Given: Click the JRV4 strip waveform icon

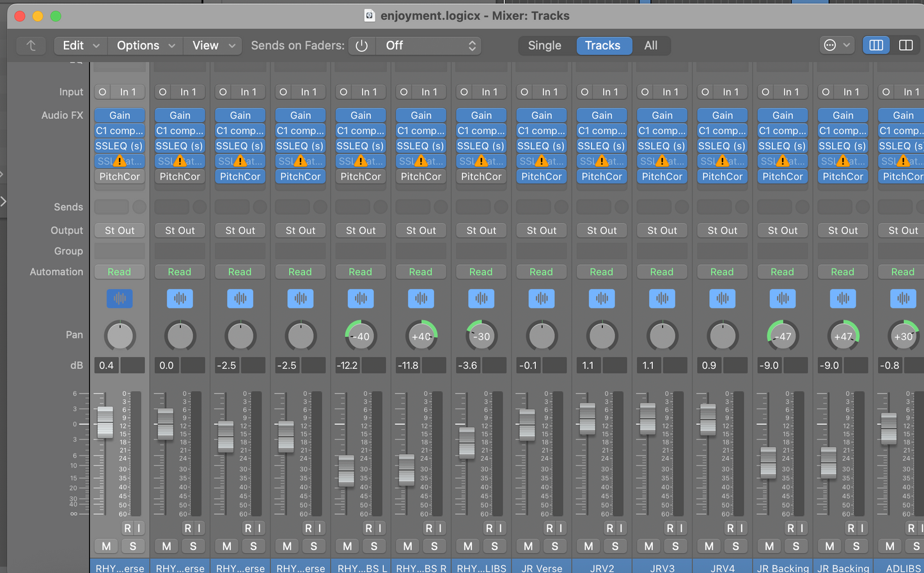Looking at the screenshot, I should tap(723, 298).
